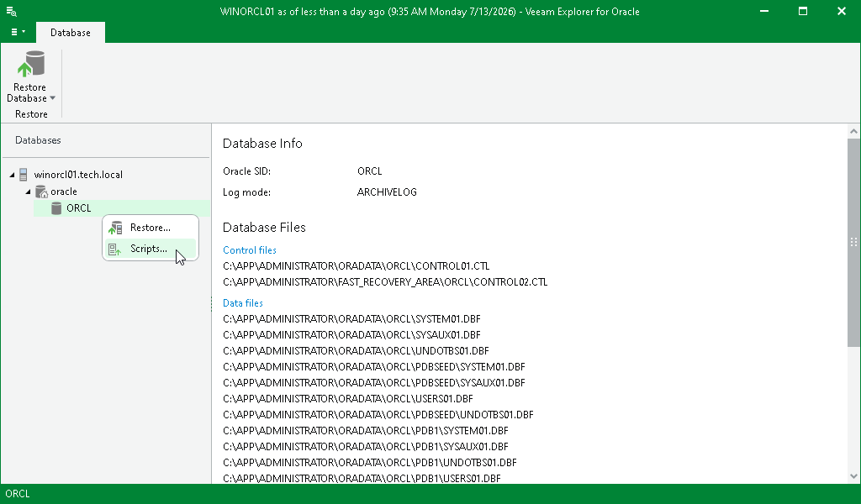Click the ORCL status bar text
This screenshot has height=504, width=861.
[x=18, y=494]
